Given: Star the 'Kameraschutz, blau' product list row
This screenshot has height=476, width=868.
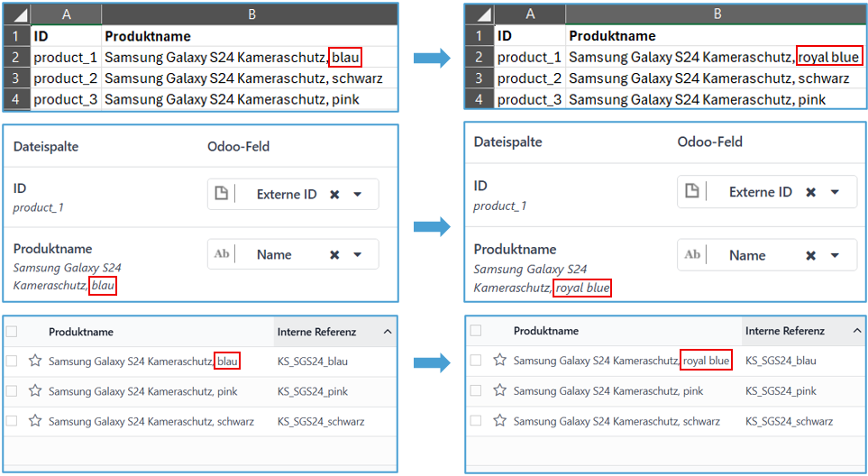Looking at the screenshot, I should click(x=35, y=361).
